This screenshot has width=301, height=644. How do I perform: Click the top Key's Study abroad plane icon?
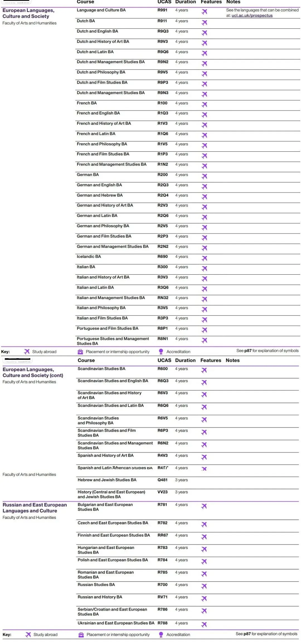click(x=27, y=351)
